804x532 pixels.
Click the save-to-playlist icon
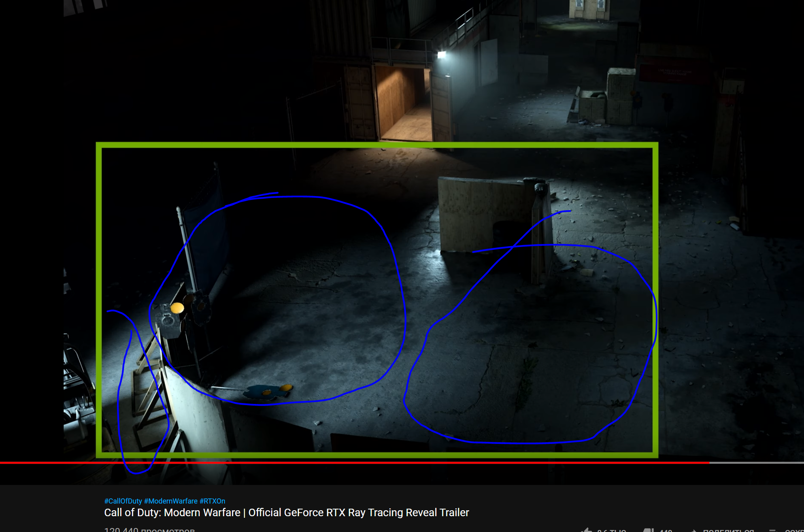773,530
